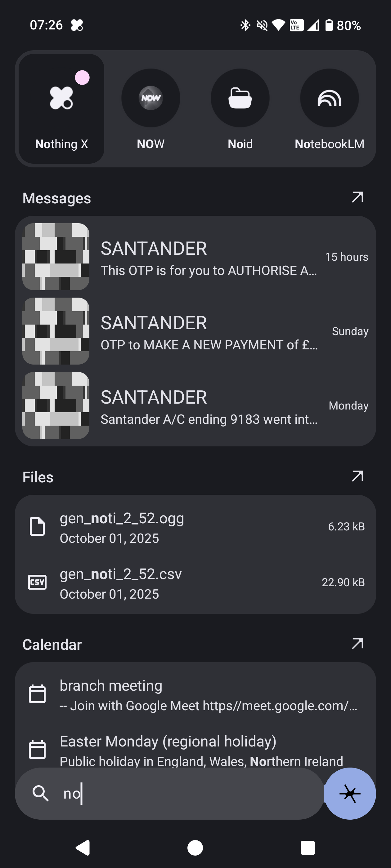Open gen_noti_2_52.csv file
This screenshot has height=868, width=391.
click(196, 583)
